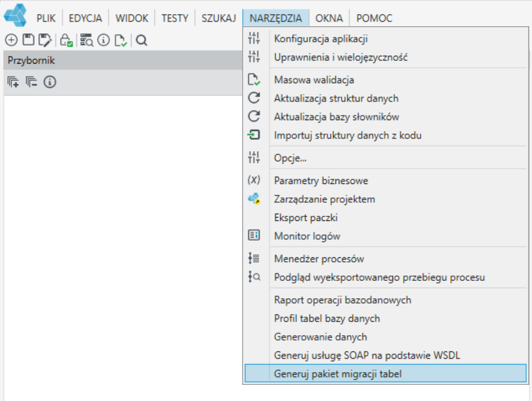The image size is (532, 401).
Task: Open Zarządzanie projektem
Action: (x=386, y=199)
